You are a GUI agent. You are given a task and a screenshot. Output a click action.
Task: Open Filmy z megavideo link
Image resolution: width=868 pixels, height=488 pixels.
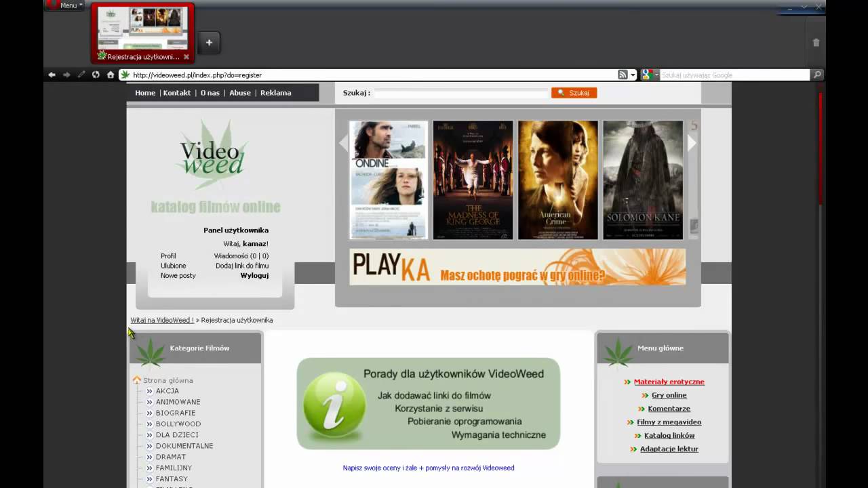669,422
